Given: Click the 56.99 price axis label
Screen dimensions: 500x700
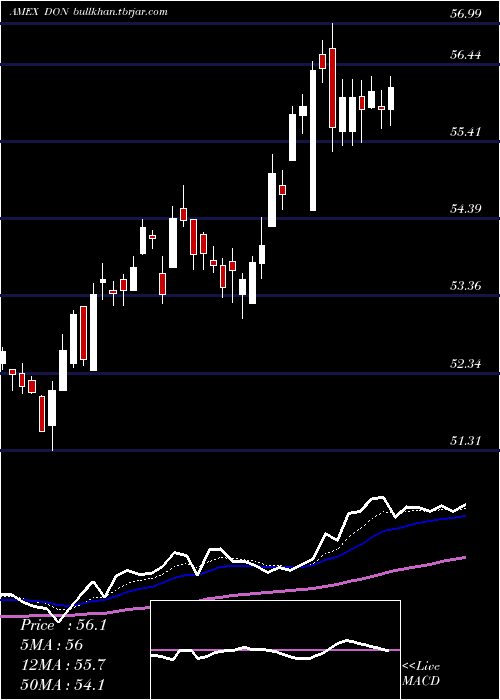Looking at the screenshot, I should click(465, 13).
